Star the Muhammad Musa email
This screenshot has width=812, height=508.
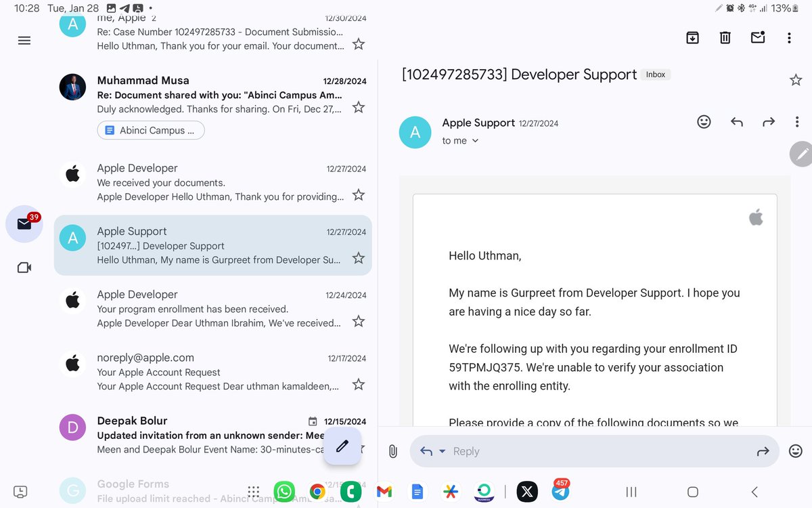[x=359, y=107]
